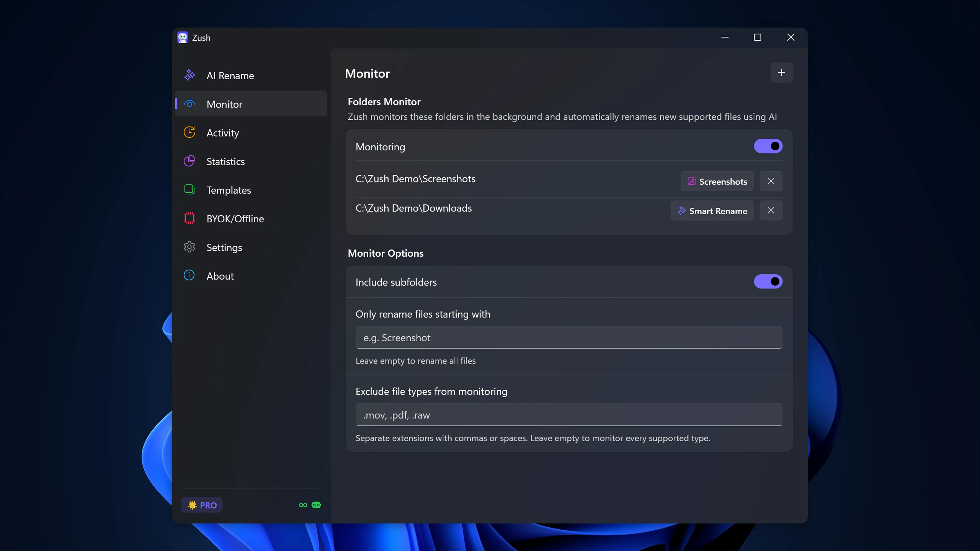Add a new monitored folder with plus

coord(782,73)
